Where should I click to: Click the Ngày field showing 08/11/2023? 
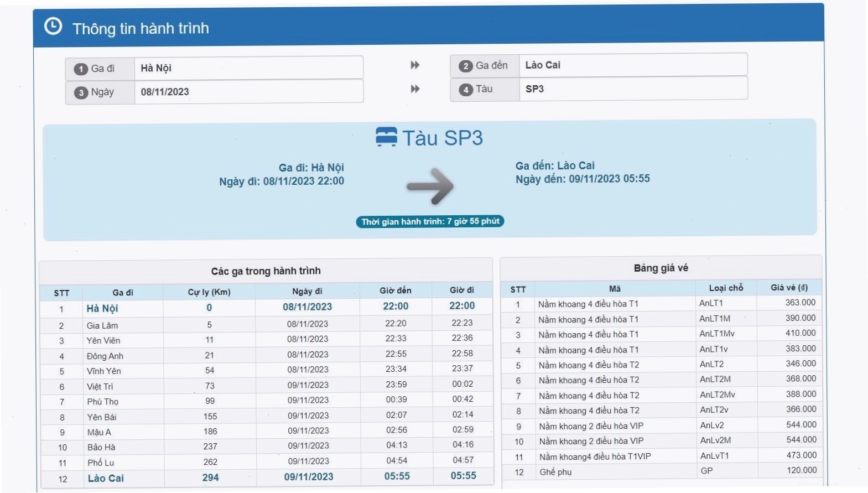[x=249, y=92]
